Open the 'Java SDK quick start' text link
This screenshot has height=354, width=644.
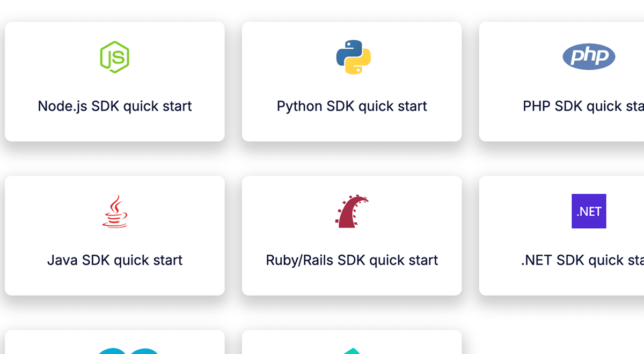(x=115, y=260)
